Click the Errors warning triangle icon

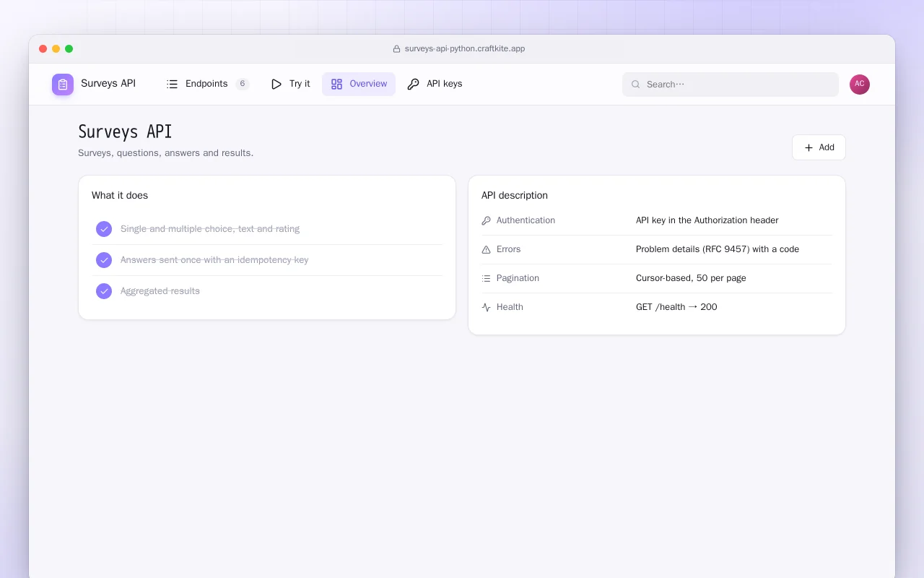click(x=486, y=249)
